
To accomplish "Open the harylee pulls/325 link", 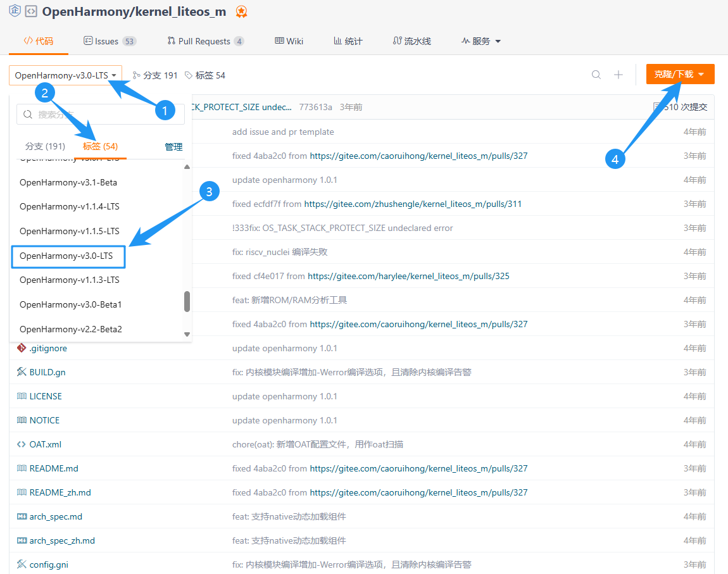I will click(x=408, y=276).
